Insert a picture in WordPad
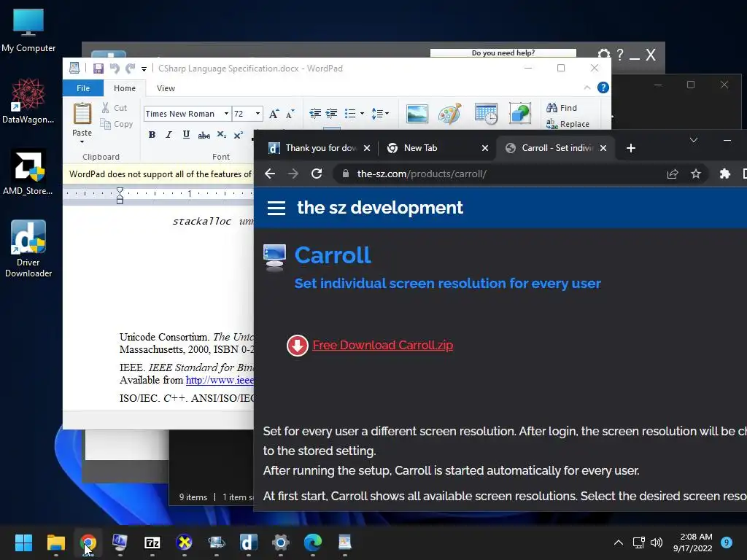 [x=417, y=114]
